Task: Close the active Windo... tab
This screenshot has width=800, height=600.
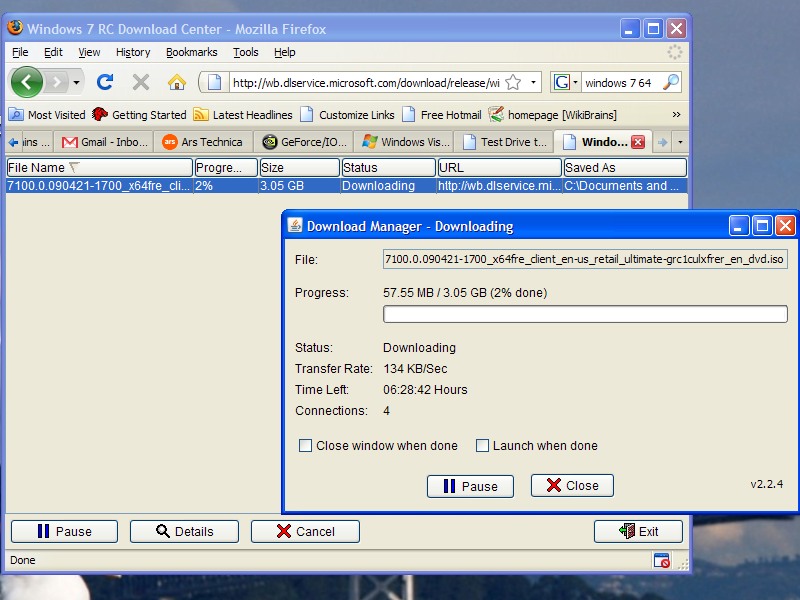Action: [x=638, y=142]
